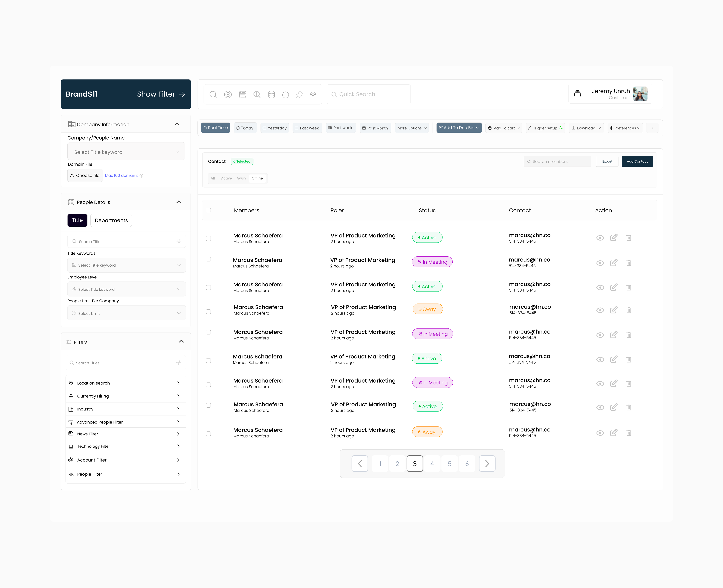Open the database icon in the top toolbar
The height and width of the screenshot is (588, 723).
point(271,94)
